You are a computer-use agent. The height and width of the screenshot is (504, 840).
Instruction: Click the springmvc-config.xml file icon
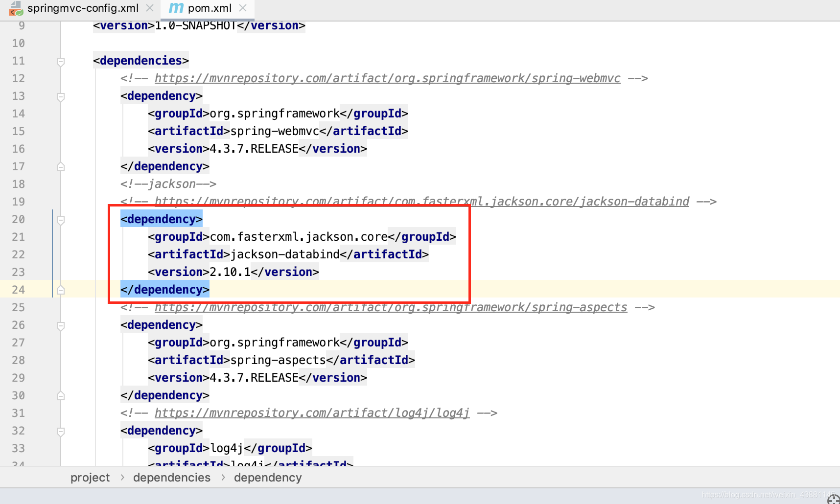(16, 8)
